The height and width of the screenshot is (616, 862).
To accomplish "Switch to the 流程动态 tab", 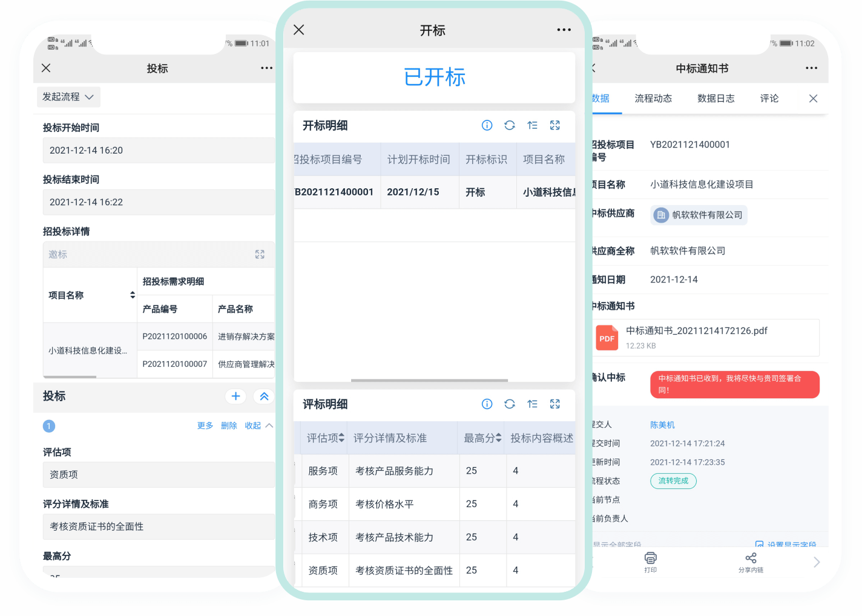I will tap(653, 99).
